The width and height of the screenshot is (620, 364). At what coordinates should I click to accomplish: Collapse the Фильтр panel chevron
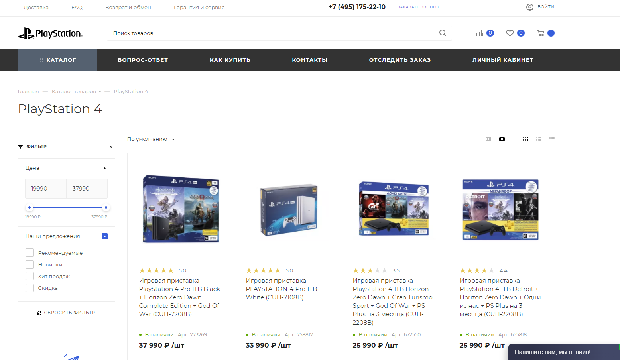(111, 146)
